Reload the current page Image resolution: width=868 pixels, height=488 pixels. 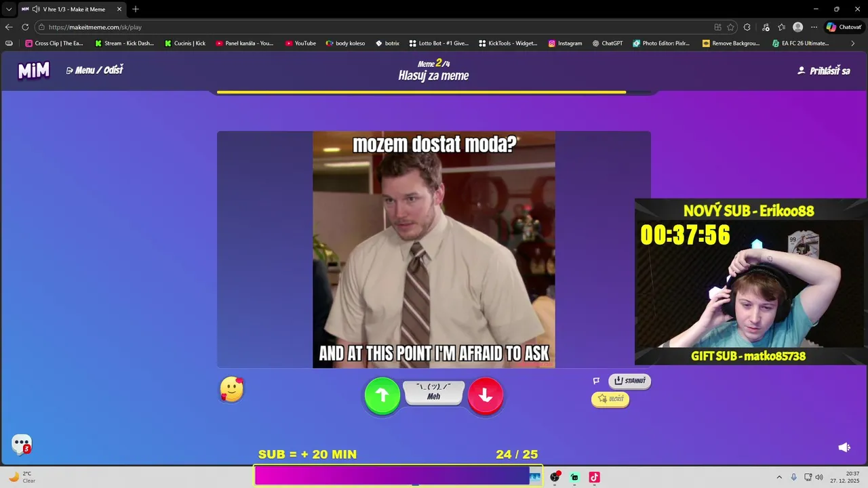(x=25, y=27)
